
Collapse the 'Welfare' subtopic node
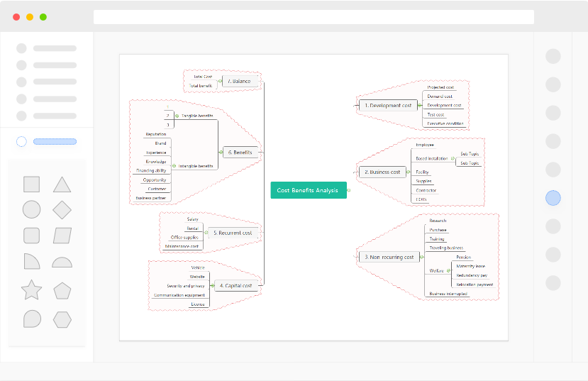tap(448, 270)
